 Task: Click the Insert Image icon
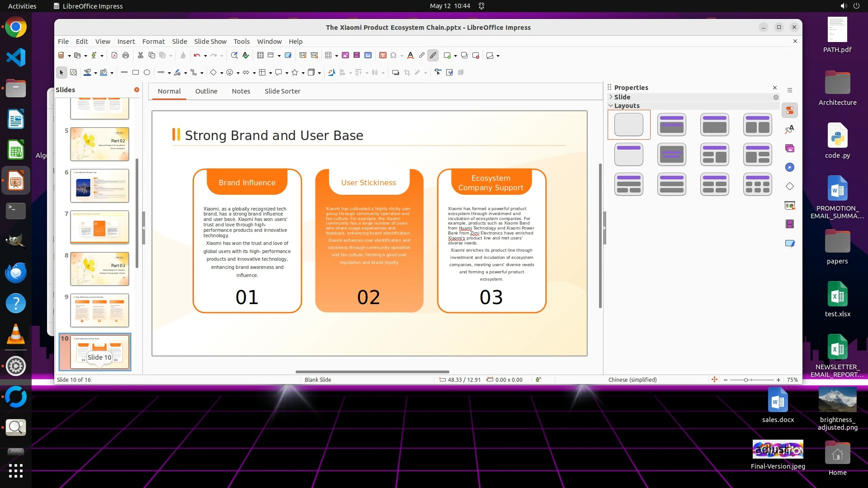(x=345, y=56)
